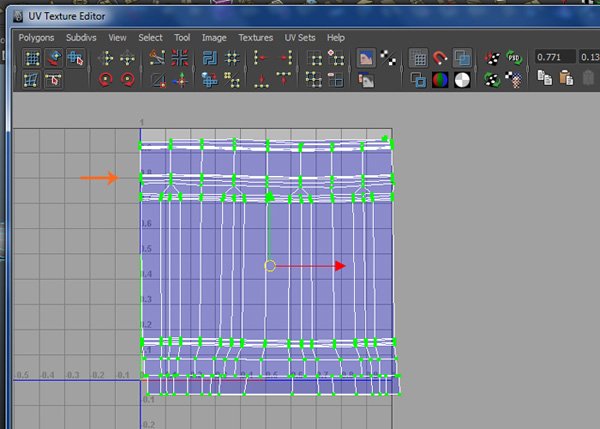Screen dimensions: 600x429
Task: Snap UVs to grid using the hash icon
Action: [232, 58]
